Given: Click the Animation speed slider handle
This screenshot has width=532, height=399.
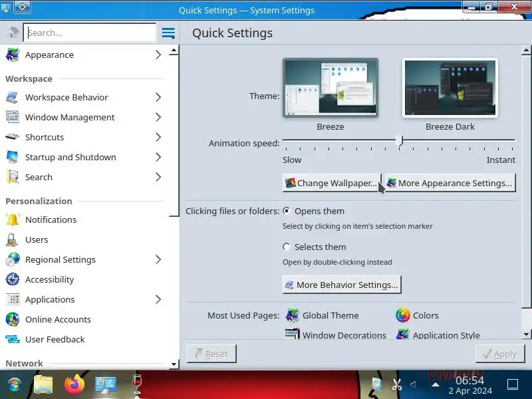Looking at the screenshot, I should [x=400, y=140].
